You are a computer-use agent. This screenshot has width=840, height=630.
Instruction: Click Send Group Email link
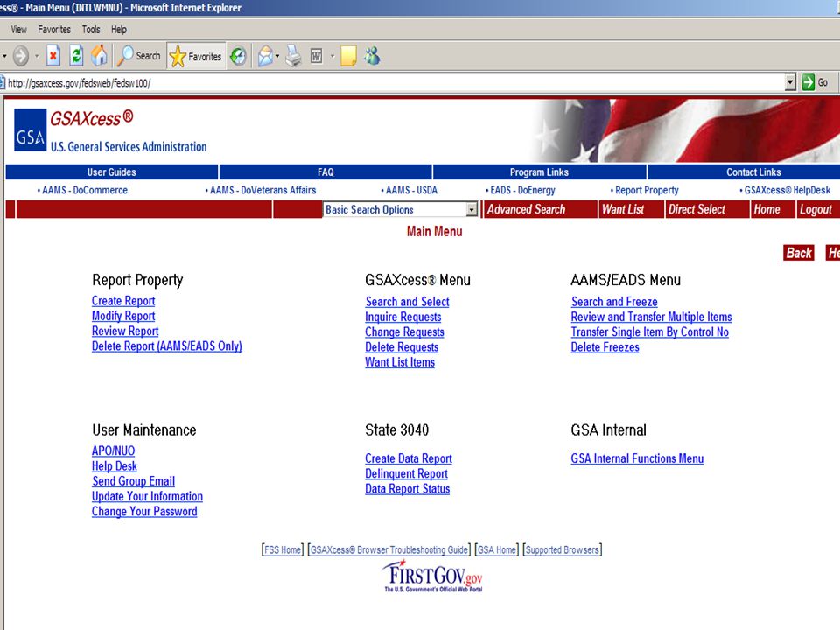click(x=133, y=481)
